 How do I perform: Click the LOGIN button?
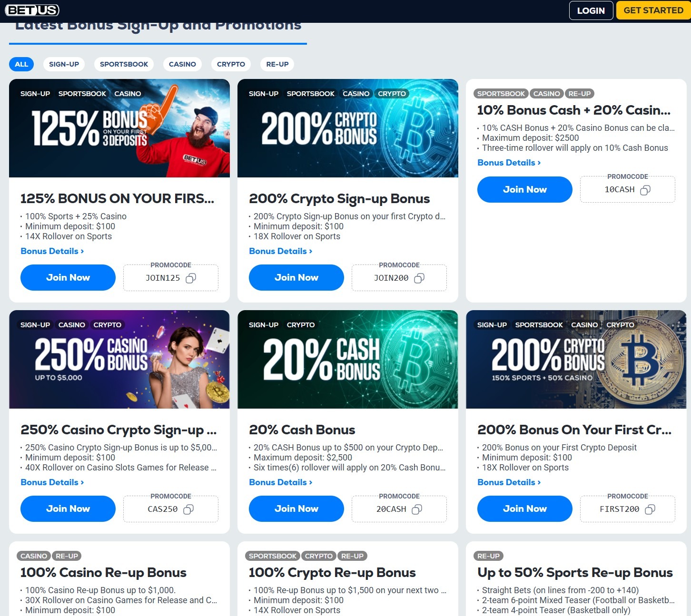(x=591, y=10)
